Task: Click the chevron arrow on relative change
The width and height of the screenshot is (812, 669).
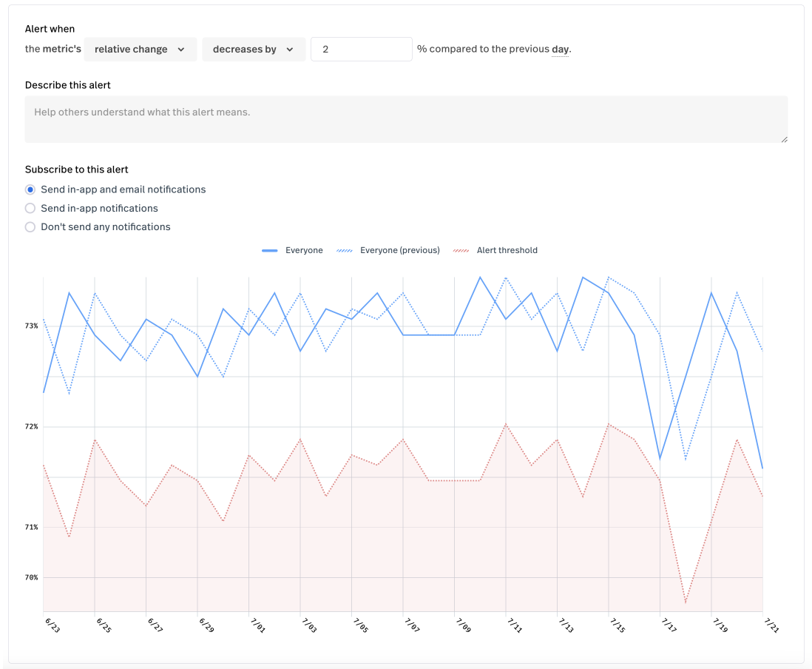Action: tap(181, 50)
